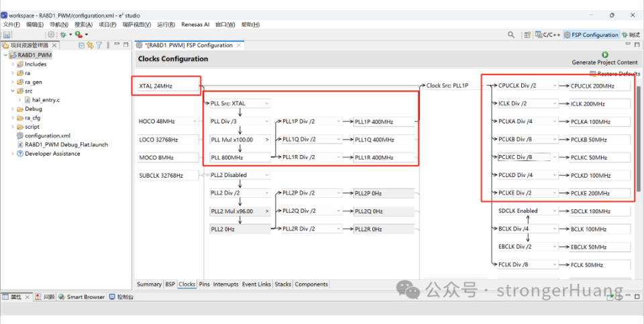644x324 pixels.
Task: Open project explorer view menu (three dots)
Action: (108, 45)
